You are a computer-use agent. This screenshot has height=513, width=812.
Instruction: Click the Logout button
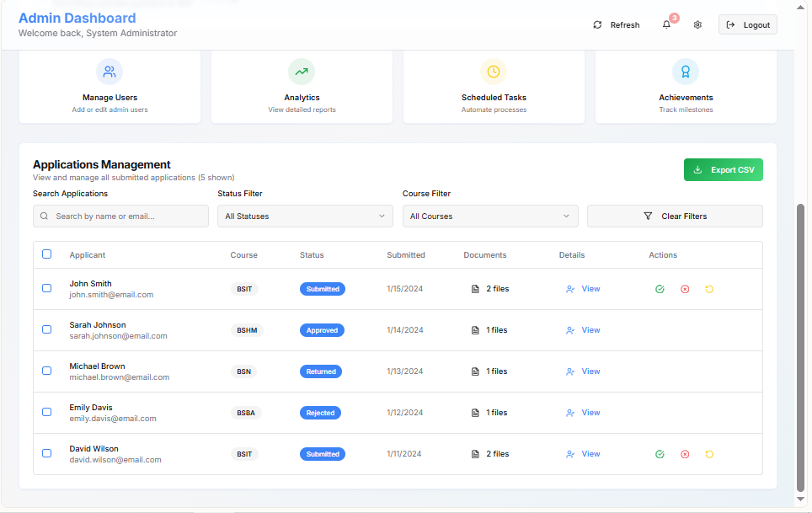[748, 25]
